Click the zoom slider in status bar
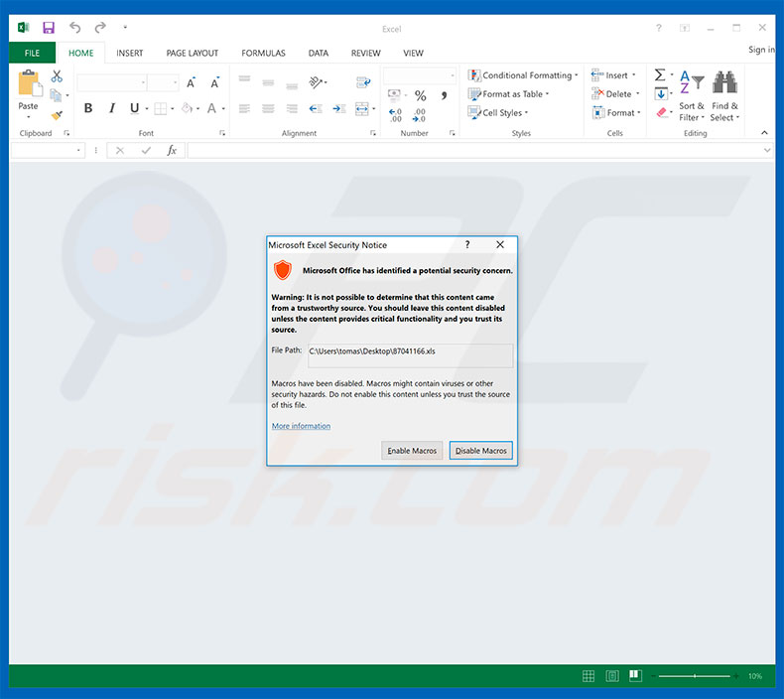Screen dimensions: 784x699 pos(695,676)
